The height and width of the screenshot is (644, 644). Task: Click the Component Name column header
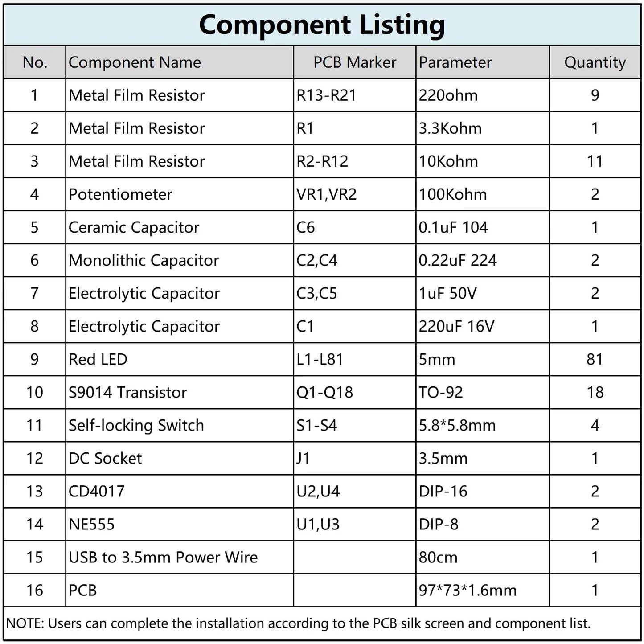pyautogui.click(x=135, y=62)
